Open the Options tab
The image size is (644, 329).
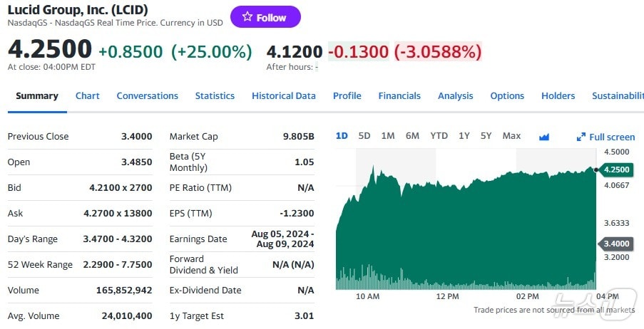(x=507, y=96)
